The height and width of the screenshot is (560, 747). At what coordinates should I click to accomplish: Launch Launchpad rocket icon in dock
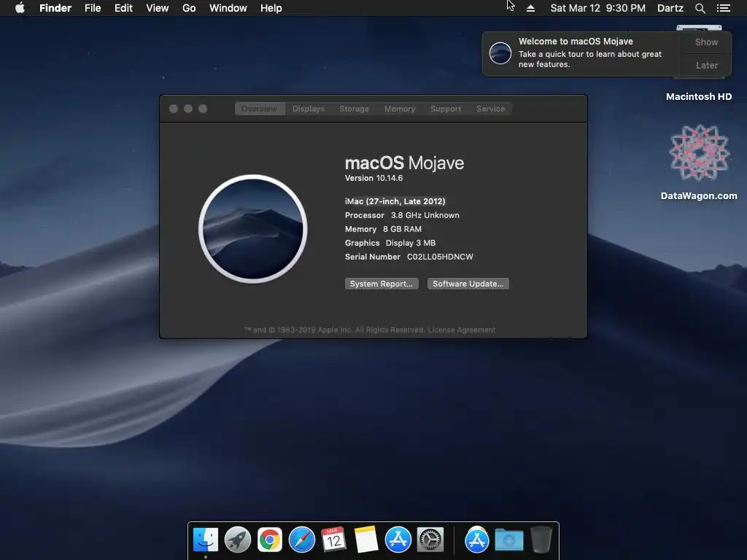pyautogui.click(x=238, y=540)
